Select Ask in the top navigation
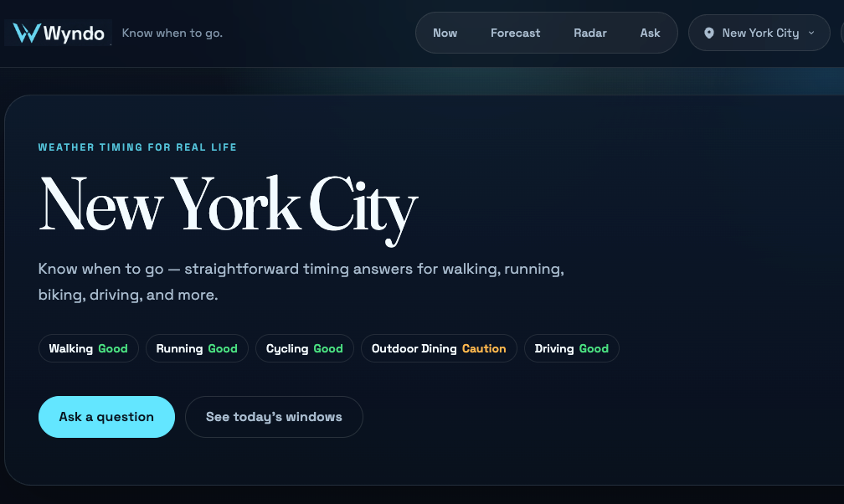This screenshot has width=844, height=504. coord(650,33)
